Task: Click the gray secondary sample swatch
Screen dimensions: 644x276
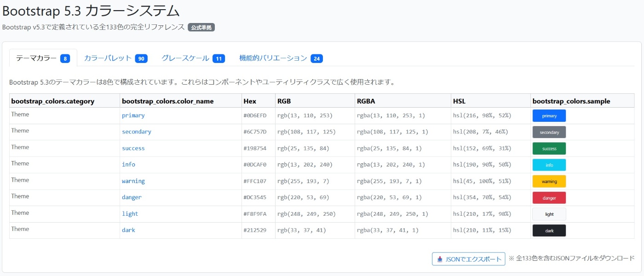Action: pos(549,132)
